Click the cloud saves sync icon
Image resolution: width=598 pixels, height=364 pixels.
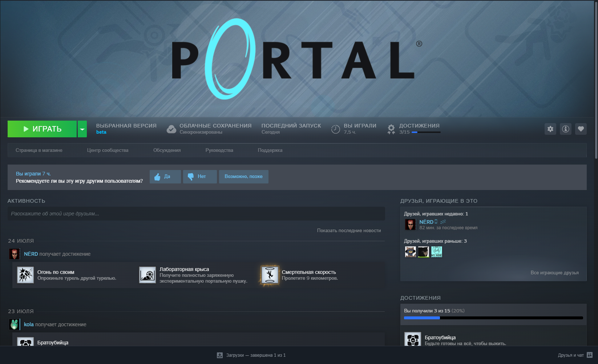pos(171,129)
